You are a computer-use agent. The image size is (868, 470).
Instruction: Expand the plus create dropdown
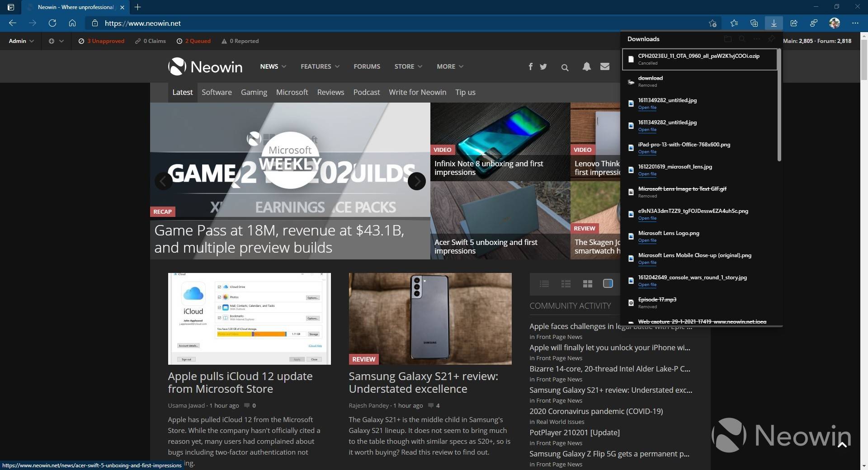[x=56, y=41]
